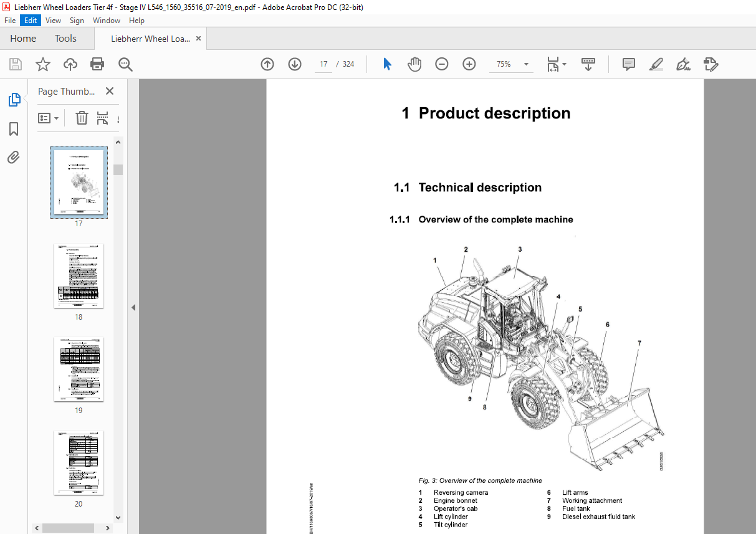Click the 'Fuel tank' legend entry

point(576,508)
